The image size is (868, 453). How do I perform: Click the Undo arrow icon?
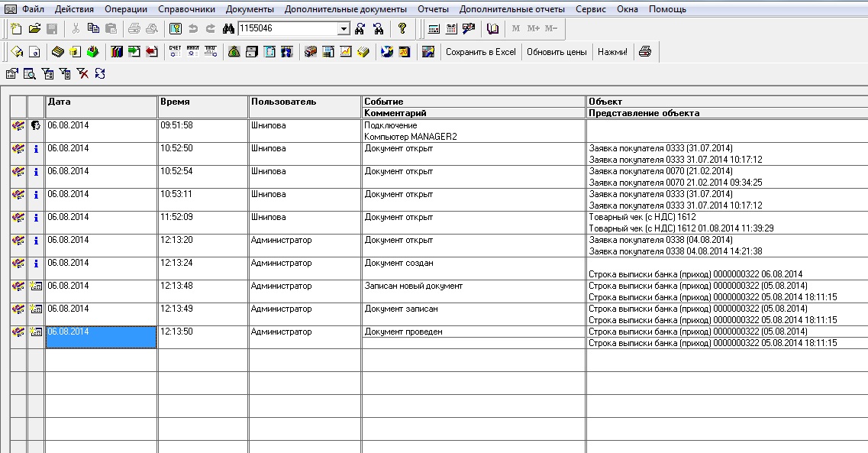click(193, 29)
